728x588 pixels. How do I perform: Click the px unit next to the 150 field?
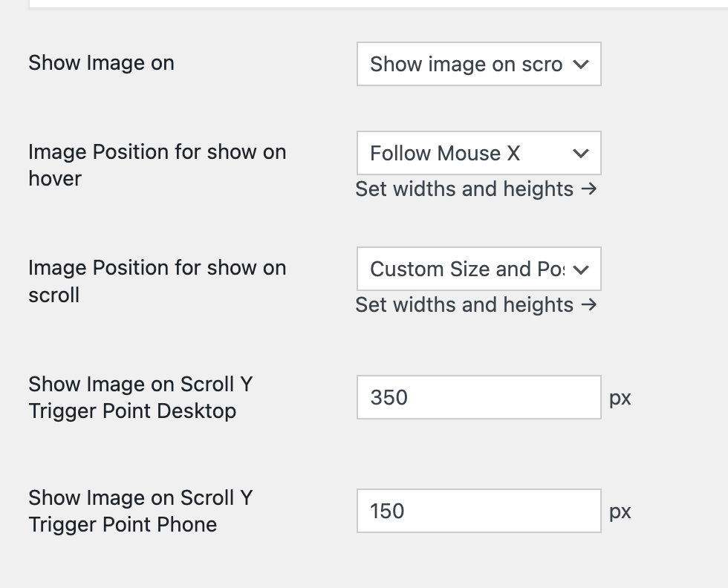click(x=620, y=512)
